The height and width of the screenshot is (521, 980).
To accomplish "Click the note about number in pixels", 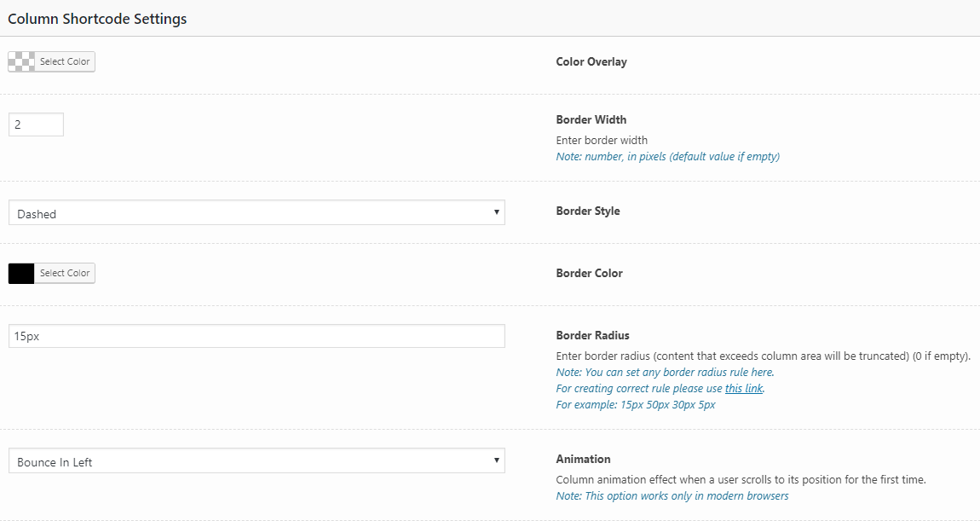I will pos(668,156).
